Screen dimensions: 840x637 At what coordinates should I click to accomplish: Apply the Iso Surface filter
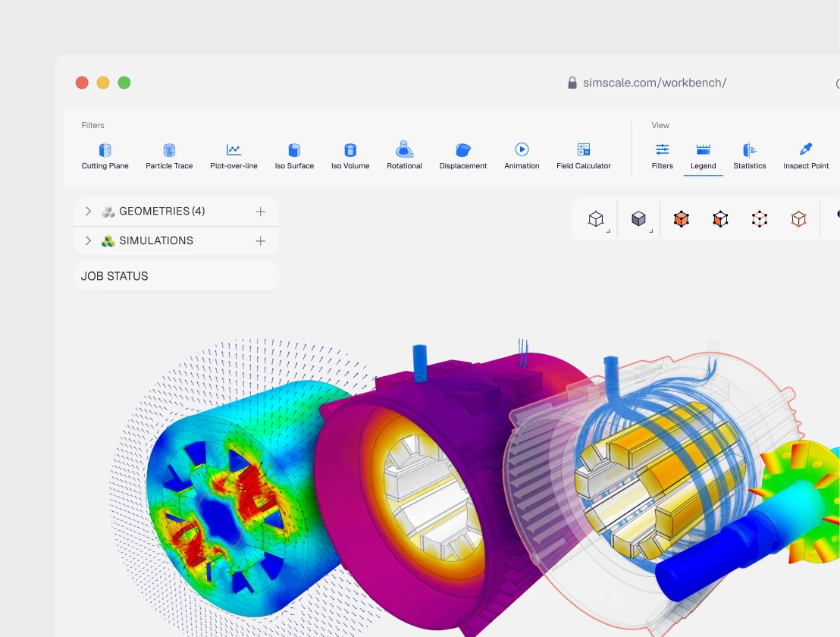click(x=294, y=156)
